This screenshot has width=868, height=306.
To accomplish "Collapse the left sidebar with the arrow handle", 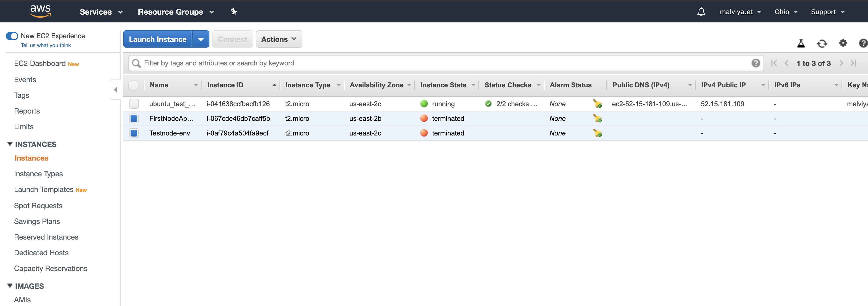I will 115,89.
